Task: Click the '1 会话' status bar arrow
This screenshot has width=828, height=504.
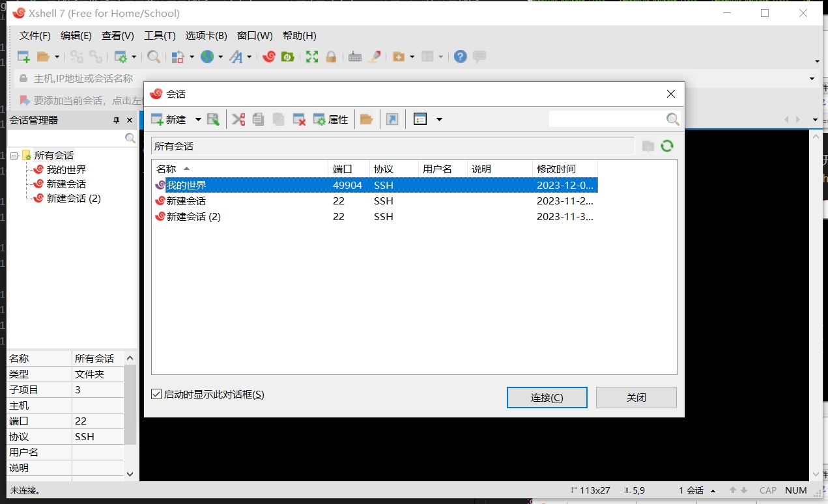Action: 713,490
